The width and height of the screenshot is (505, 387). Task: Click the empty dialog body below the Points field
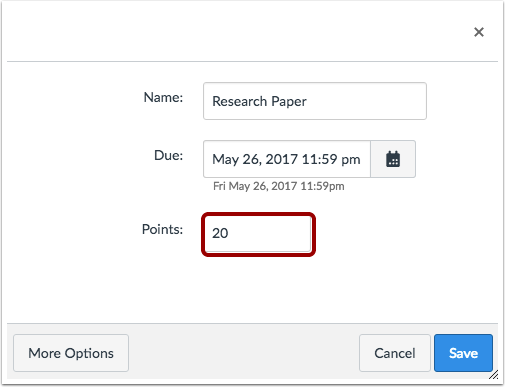pyautogui.click(x=252, y=290)
